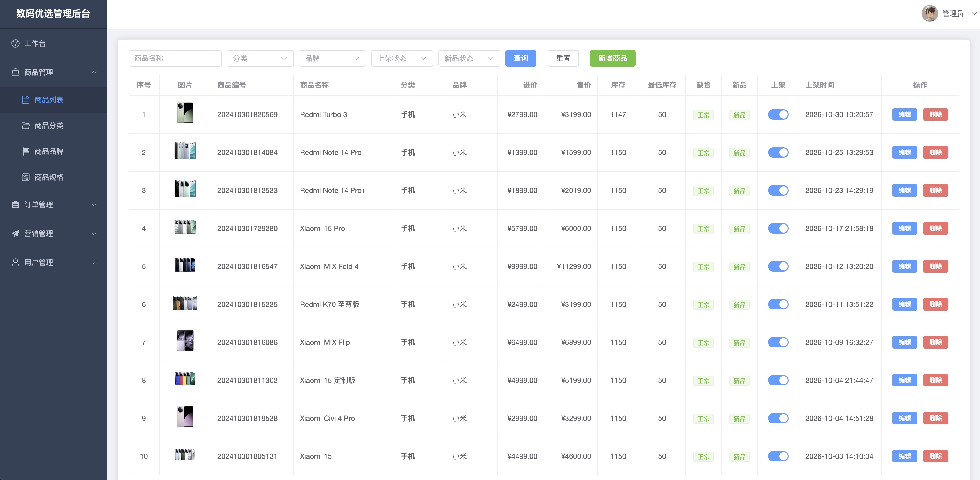Toggle 上架 switch for Xiaomi 15 Pro
This screenshot has height=480, width=980.
pos(778,228)
